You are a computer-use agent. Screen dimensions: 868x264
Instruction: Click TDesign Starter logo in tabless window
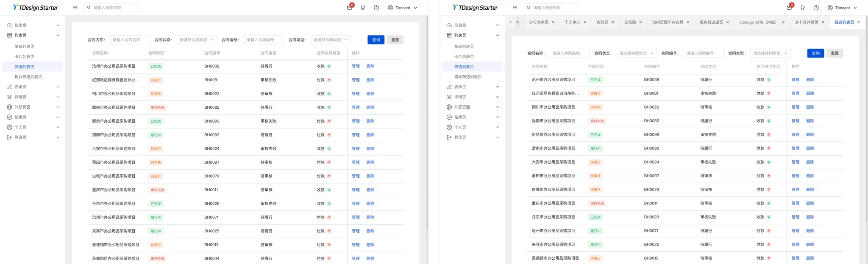36,8
